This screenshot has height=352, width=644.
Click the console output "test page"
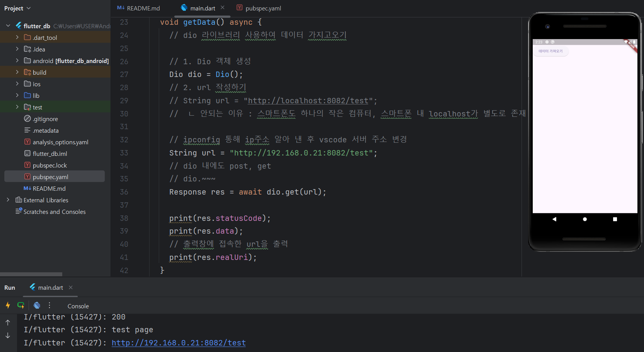click(x=133, y=330)
